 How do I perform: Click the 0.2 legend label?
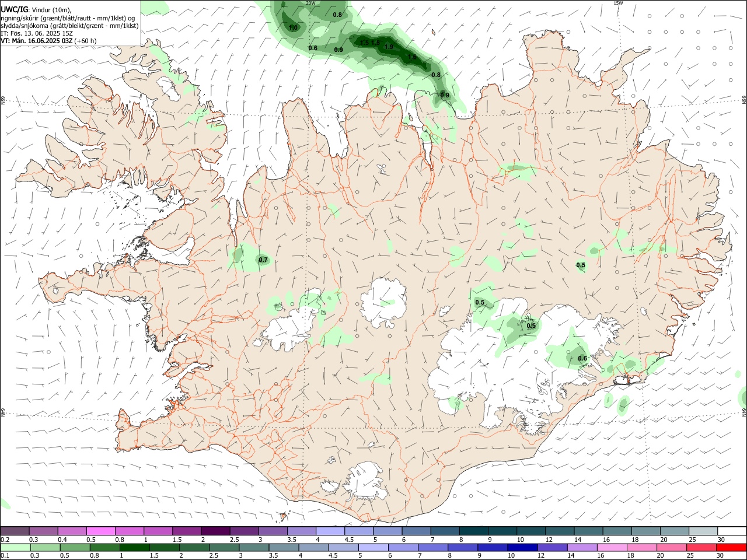[x=5, y=540]
